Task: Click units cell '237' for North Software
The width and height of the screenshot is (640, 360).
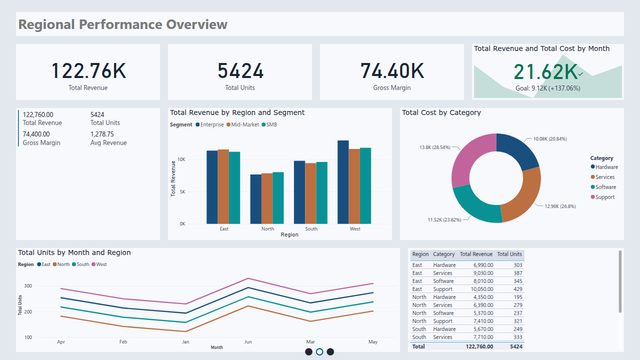Action: click(518, 313)
